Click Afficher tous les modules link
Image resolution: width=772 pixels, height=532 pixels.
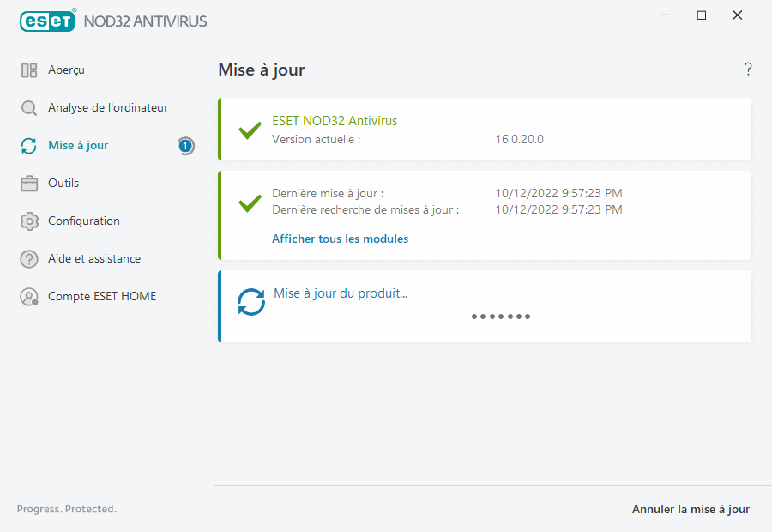coord(340,239)
